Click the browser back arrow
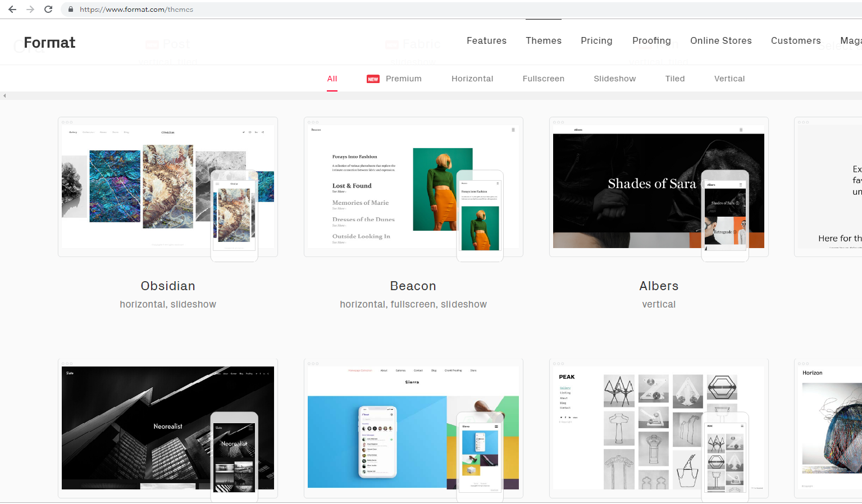 [x=12, y=10]
